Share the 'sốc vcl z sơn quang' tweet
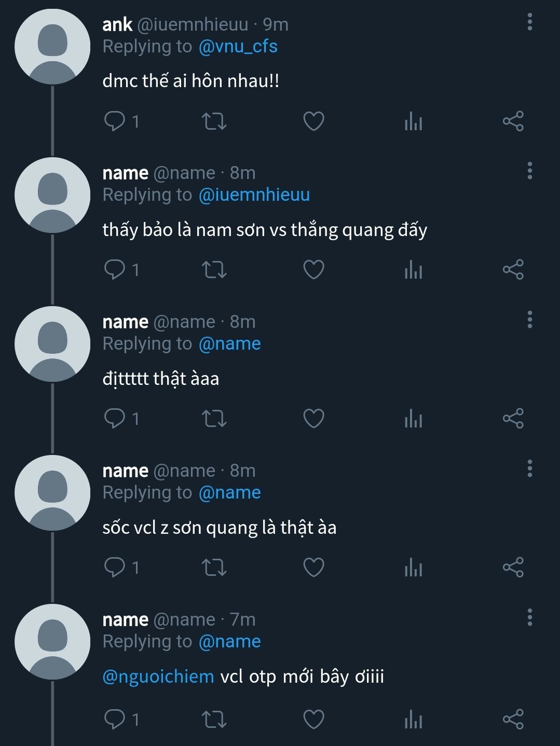Viewport: 560px width, 746px height. coord(513,567)
